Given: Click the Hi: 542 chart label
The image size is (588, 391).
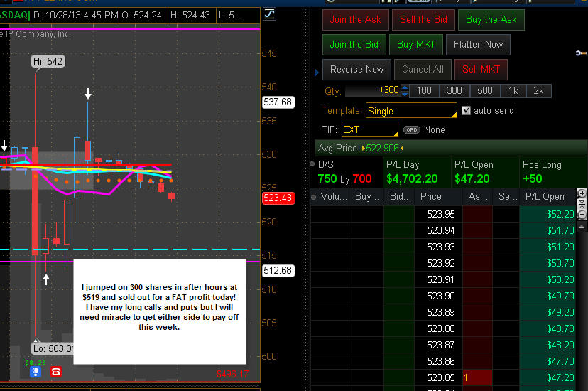Looking at the screenshot, I should click(48, 61).
